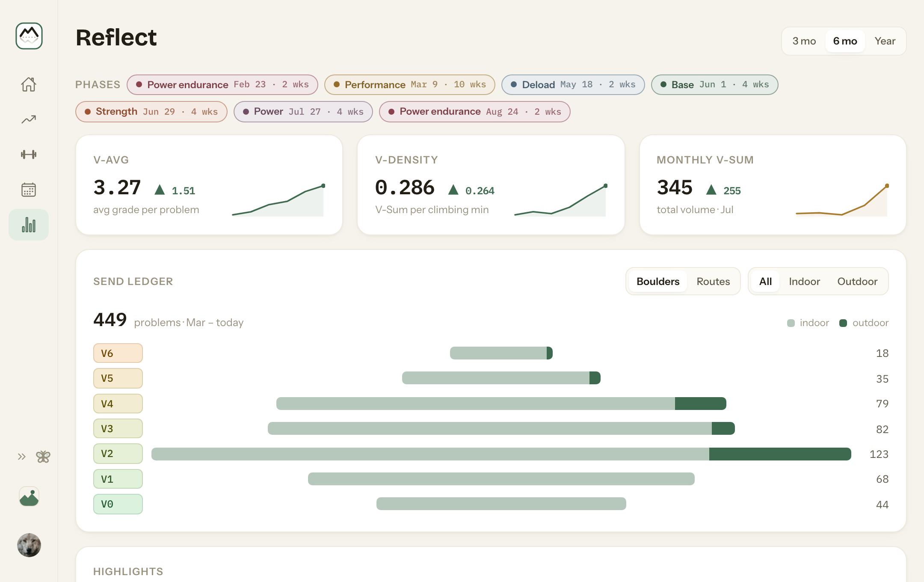Screen dimensions: 924x582
Task: Open the V-AVG stat card
Action: coord(209,185)
